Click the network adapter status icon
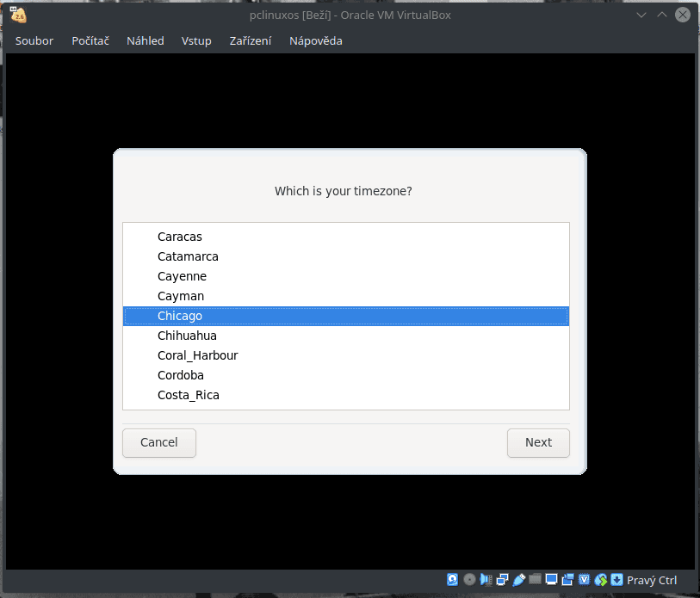The image size is (700, 598). [x=502, y=579]
